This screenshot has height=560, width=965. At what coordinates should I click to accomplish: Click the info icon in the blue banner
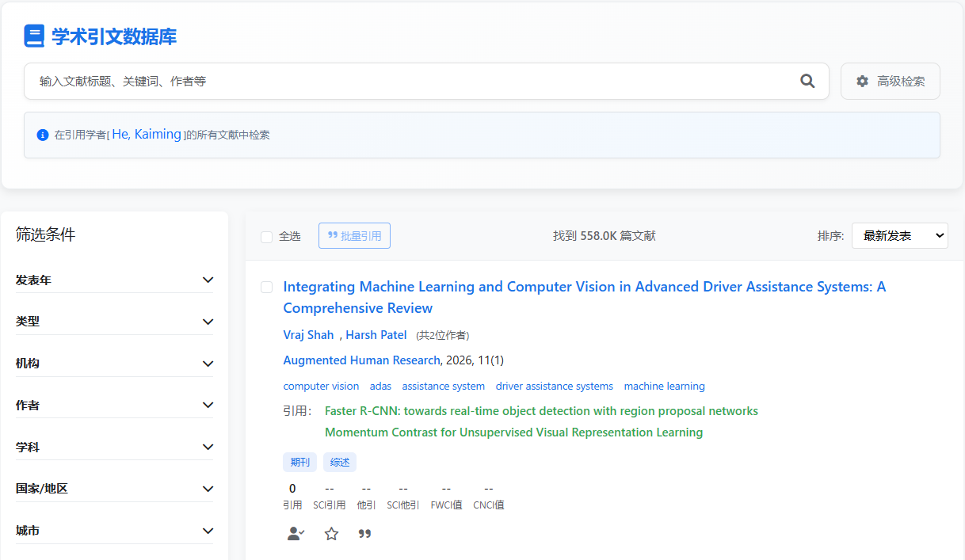[x=43, y=135]
